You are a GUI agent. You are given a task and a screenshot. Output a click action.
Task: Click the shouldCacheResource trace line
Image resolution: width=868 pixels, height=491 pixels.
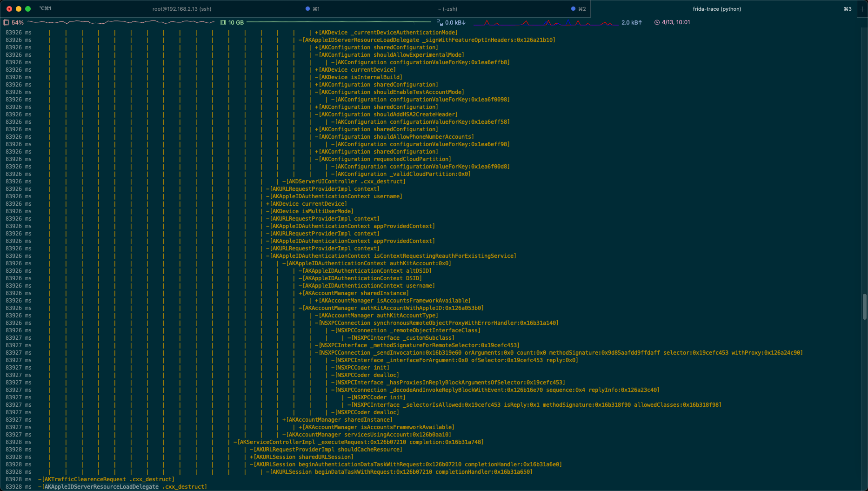[326, 450]
